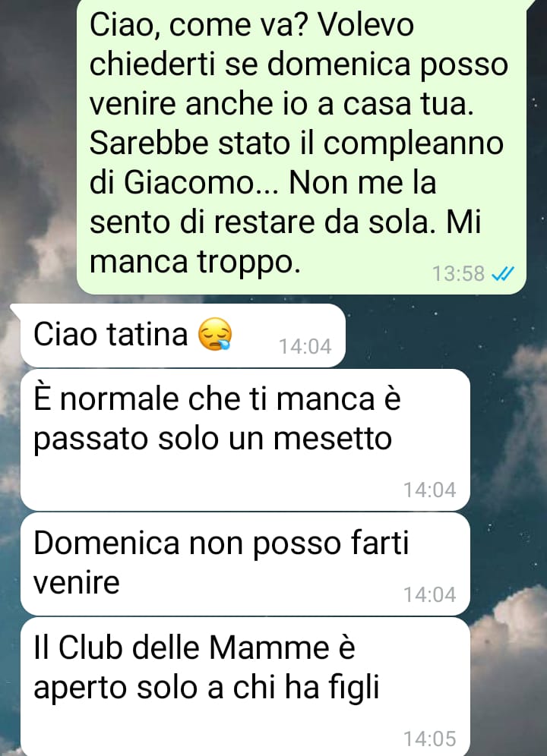Click the 14:04 time beside 'Ciao tatina'

coord(305,346)
